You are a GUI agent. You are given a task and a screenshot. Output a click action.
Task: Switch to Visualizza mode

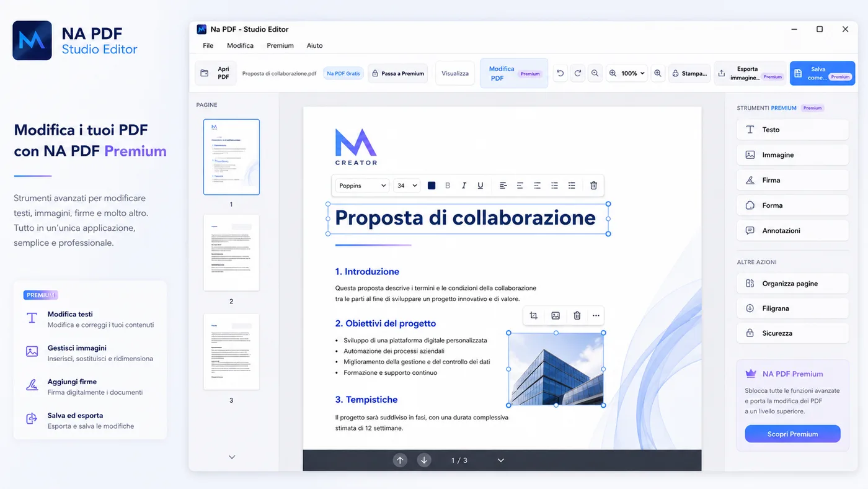pos(455,73)
